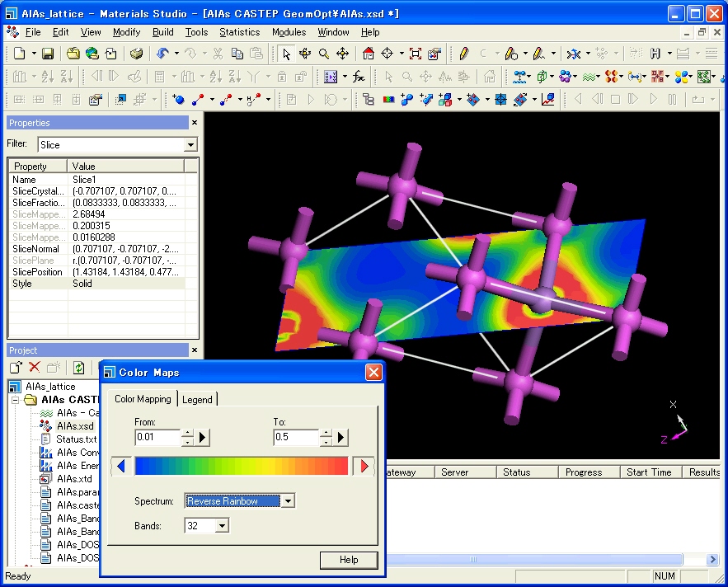Viewport: 728px width, 587px height.
Task: Click the To value input field
Action: pyautogui.click(x=296, y=437)
